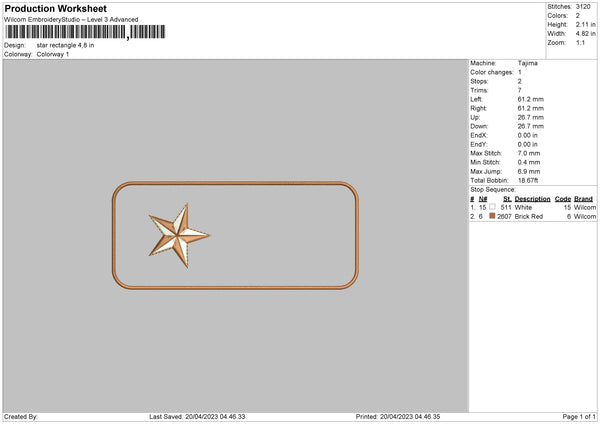Click the Total Bobbin value 18.67ft
Screen dimensions: 600x424
pos(528,180)
